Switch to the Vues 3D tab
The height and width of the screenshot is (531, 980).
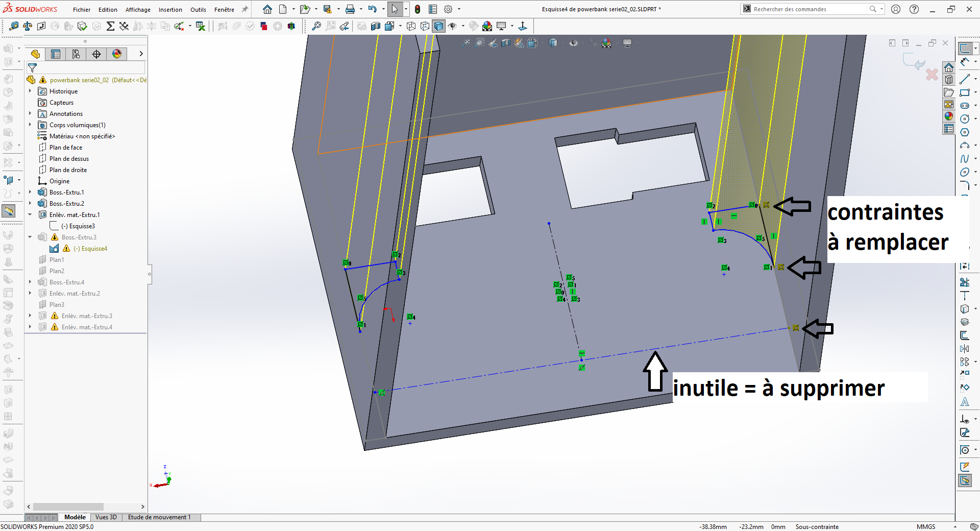coord(106,517)
